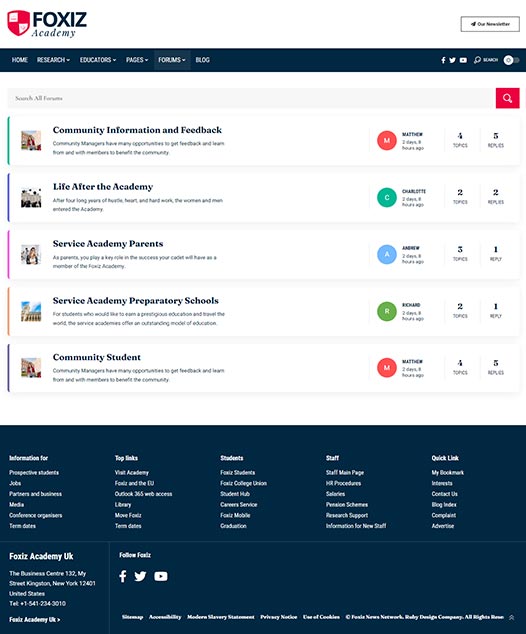Screen dimensions: 526x634
Task: Open footer link Jobs
Action: click(x=15, y=483)
